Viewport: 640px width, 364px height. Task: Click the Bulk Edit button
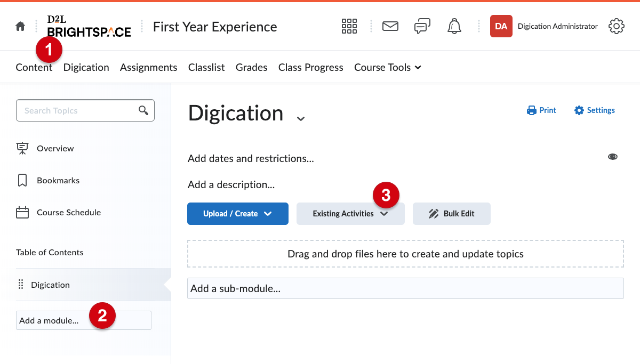(x=452, y=214)
